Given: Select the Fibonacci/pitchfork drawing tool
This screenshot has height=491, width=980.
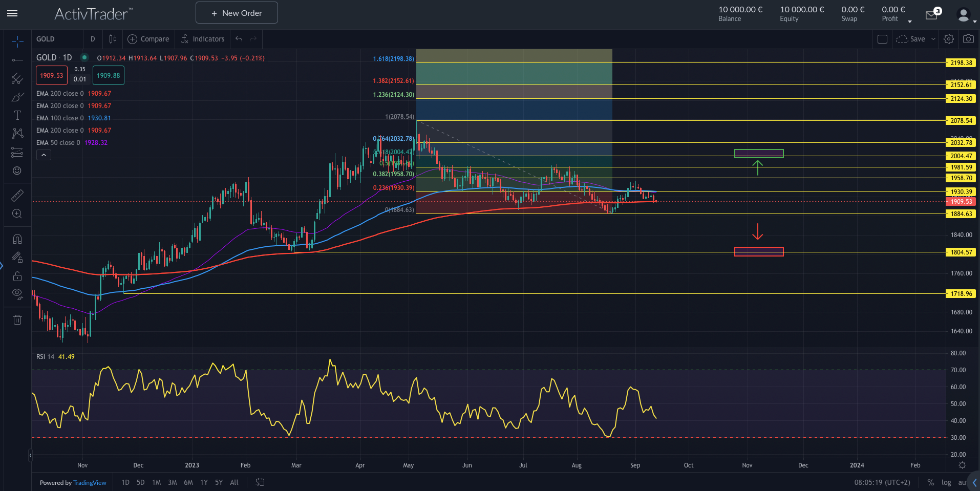Looking at the screenshot, I should pos(17,78).
